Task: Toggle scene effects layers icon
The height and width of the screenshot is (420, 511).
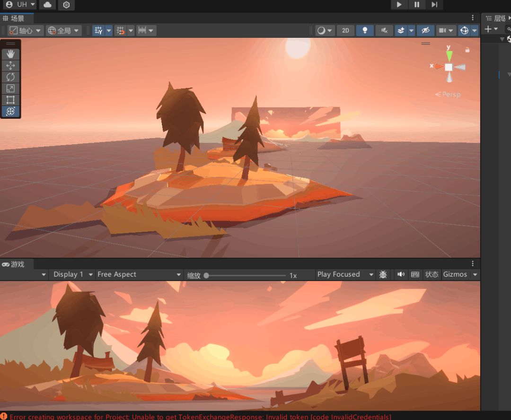Action: (x=401, y=31)
